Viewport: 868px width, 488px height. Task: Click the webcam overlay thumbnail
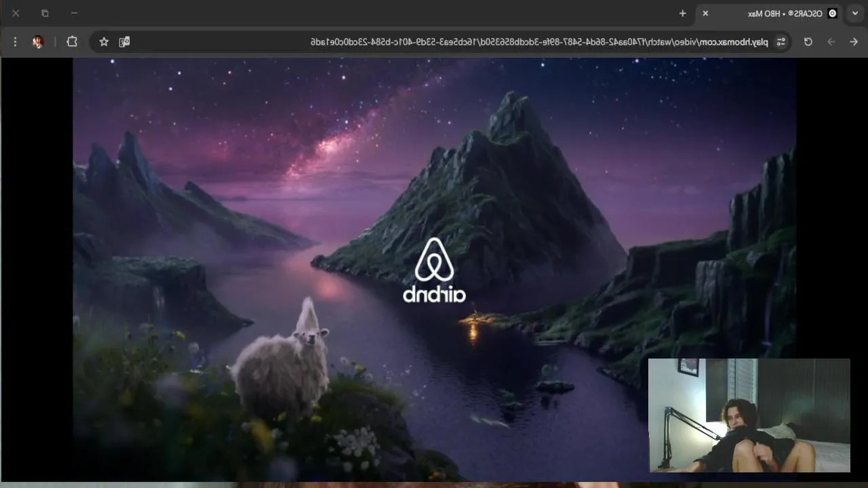[x=749, y=415]
